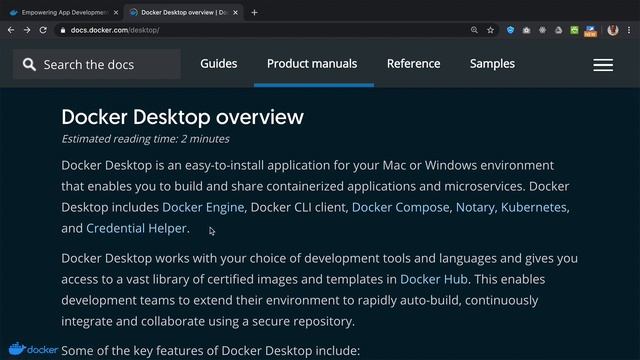Open the Guides section
Viewport: 640px width, 360px height.
(218, 64)
